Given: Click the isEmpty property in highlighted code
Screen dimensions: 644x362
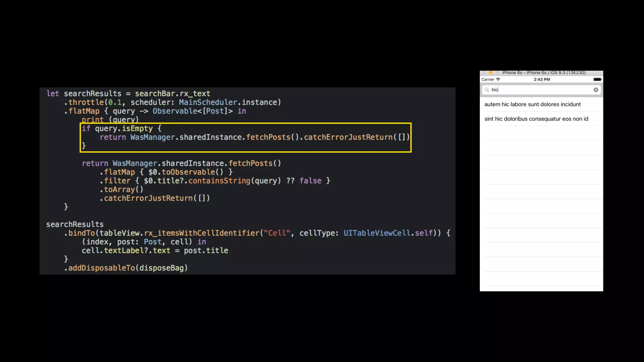Looking at the screenshot, I should pyautogui.click(x=137, y=129).
